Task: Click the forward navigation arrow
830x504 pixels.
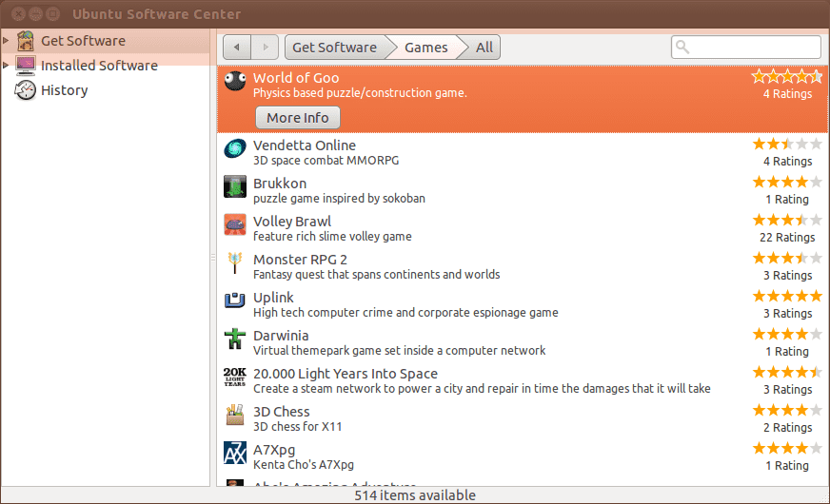Action: 266,47
